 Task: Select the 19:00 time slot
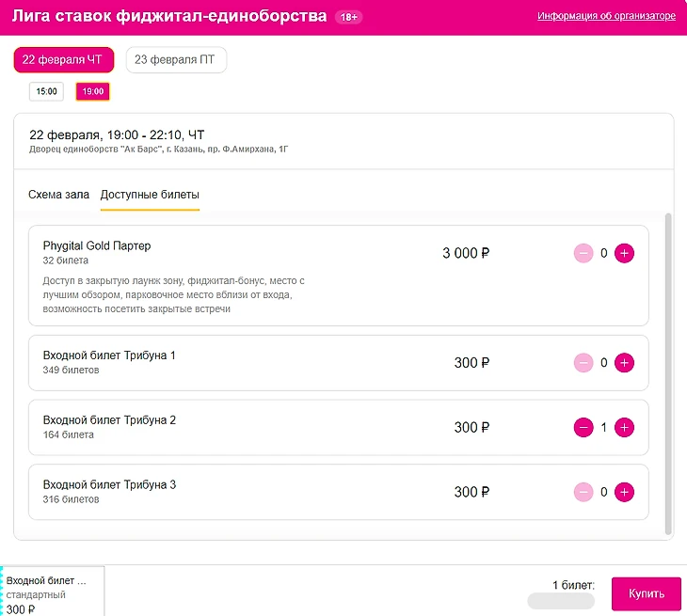click(93, 91)
